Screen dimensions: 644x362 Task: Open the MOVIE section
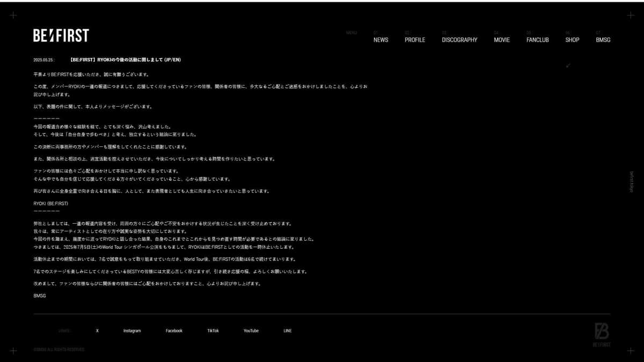[502, 40]
